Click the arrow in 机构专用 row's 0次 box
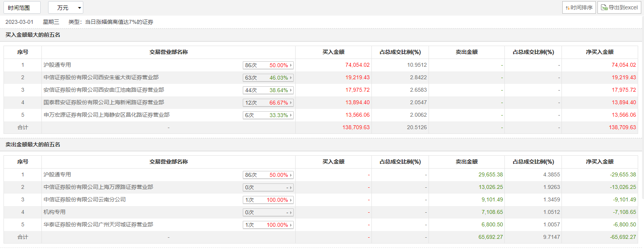 [291, 213]
